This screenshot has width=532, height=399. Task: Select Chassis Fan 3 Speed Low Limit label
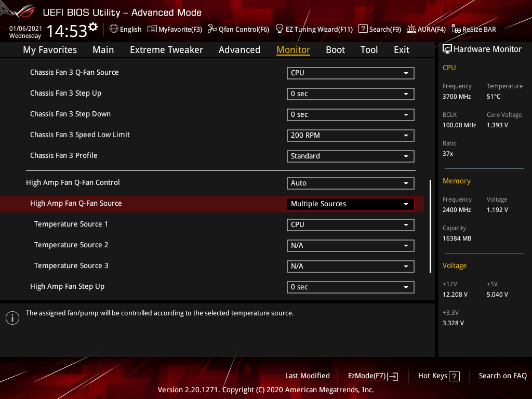(x=80, y=135)
